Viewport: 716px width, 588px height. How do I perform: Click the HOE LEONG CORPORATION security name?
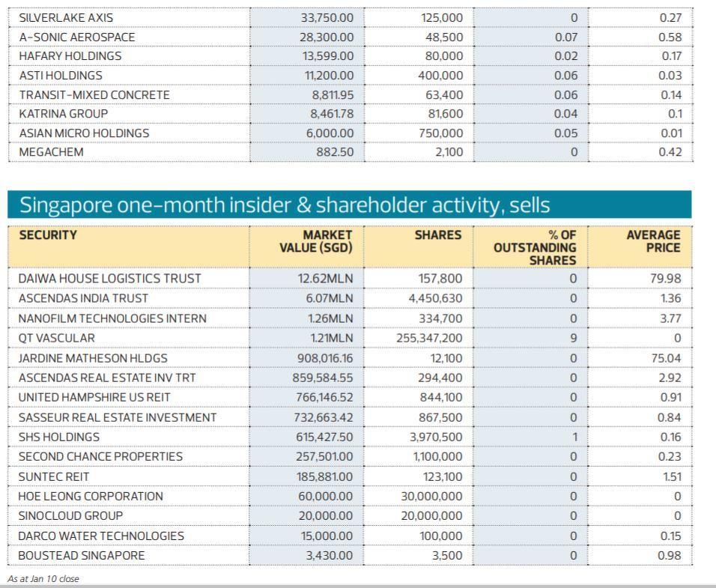pyautogui.click(x=90, y=496)
